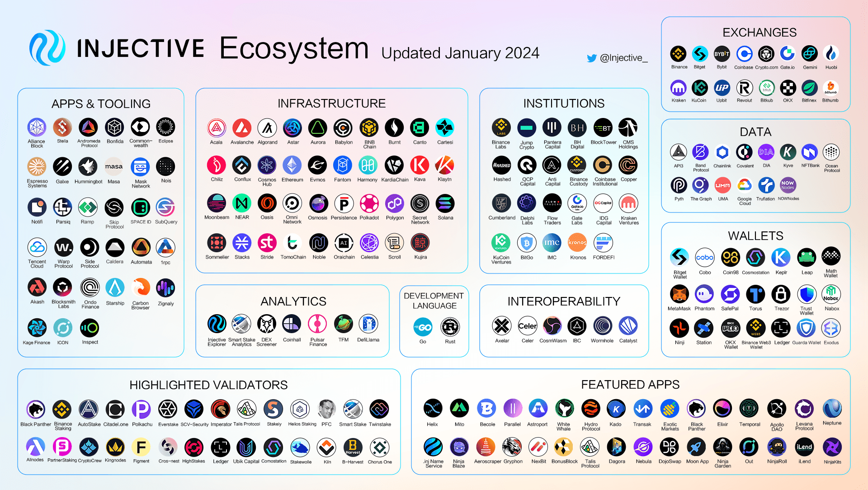Click the HIGHLIGHTED VALIDATORS heading
This screenshot has height=490, width=868.
(x=208, y=385)
